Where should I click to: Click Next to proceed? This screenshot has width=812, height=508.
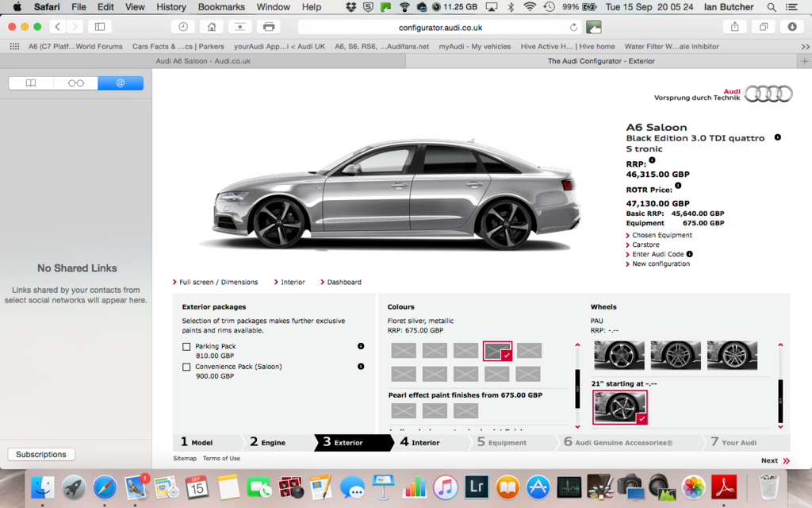776,460
